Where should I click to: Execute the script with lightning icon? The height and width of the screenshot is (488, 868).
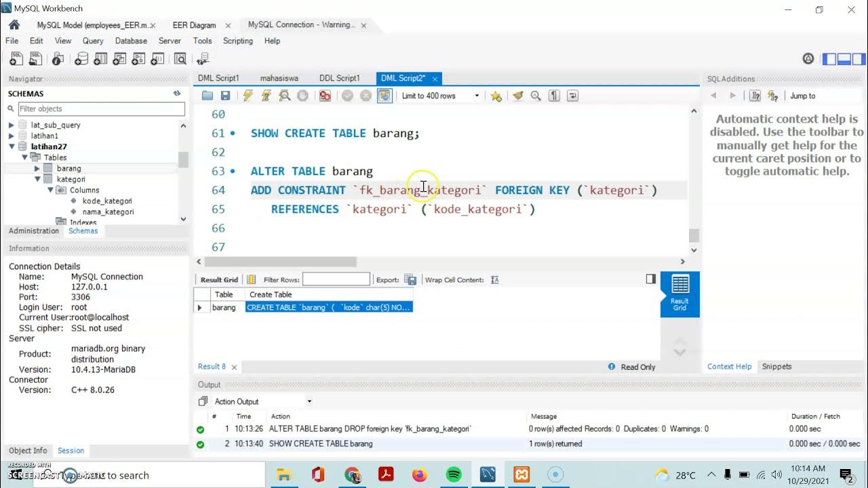(x=248, y=96)
